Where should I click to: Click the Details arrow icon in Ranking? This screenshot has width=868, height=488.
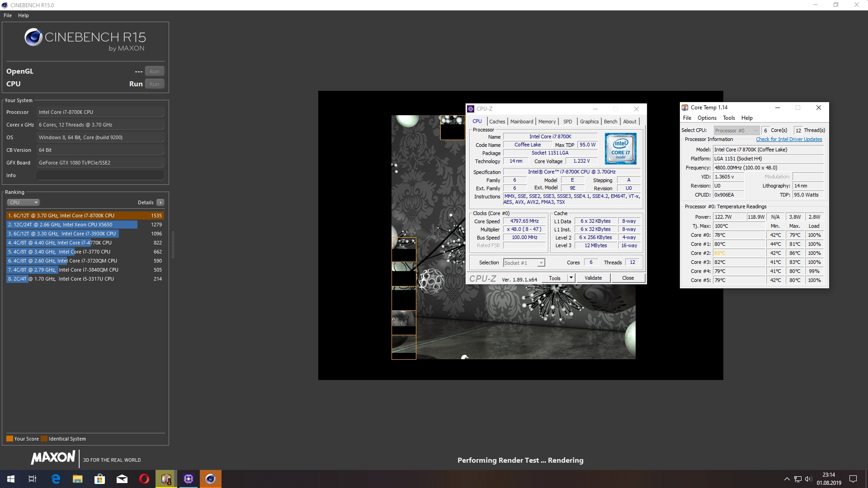tap(160, 202)
